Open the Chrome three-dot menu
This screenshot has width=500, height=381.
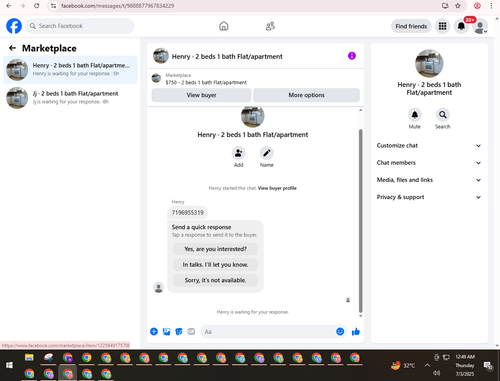click(491, 6)
